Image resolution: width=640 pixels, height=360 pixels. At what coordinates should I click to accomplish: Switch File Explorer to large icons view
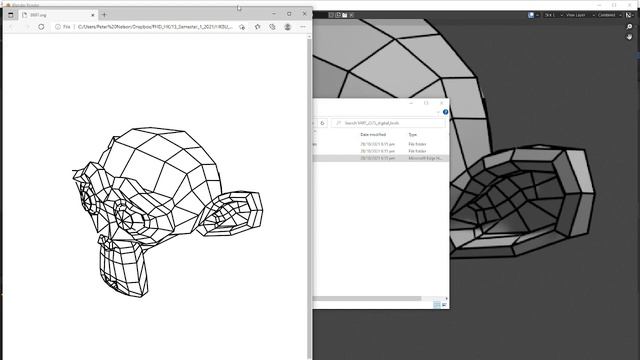click(x=444, y=305)
